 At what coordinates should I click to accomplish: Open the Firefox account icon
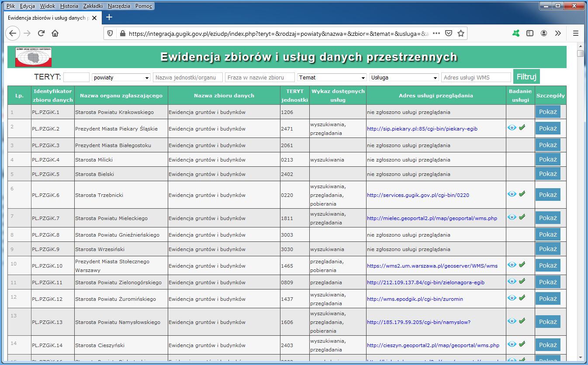pos(544,33)
